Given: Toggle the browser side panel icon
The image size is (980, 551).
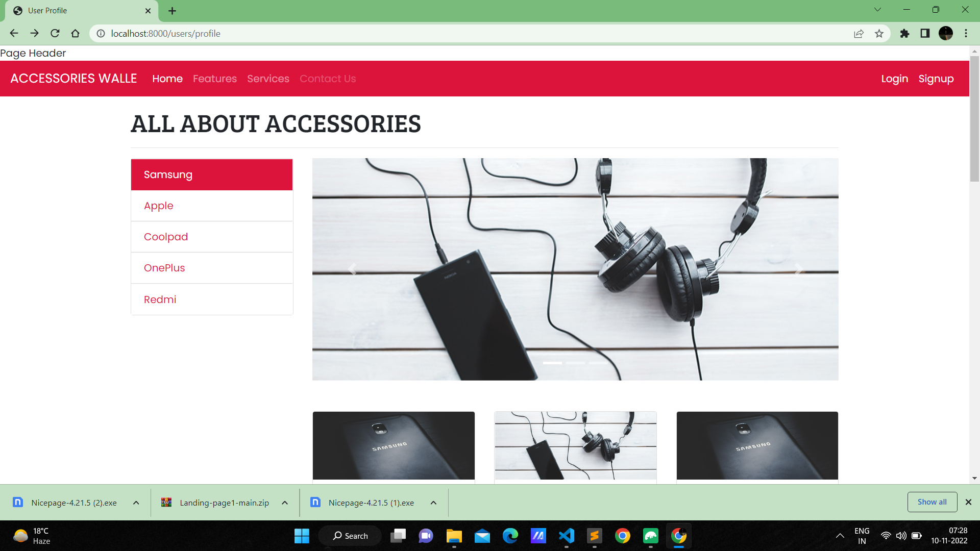Looking at the screenshot, I should [x=925, y=34].
